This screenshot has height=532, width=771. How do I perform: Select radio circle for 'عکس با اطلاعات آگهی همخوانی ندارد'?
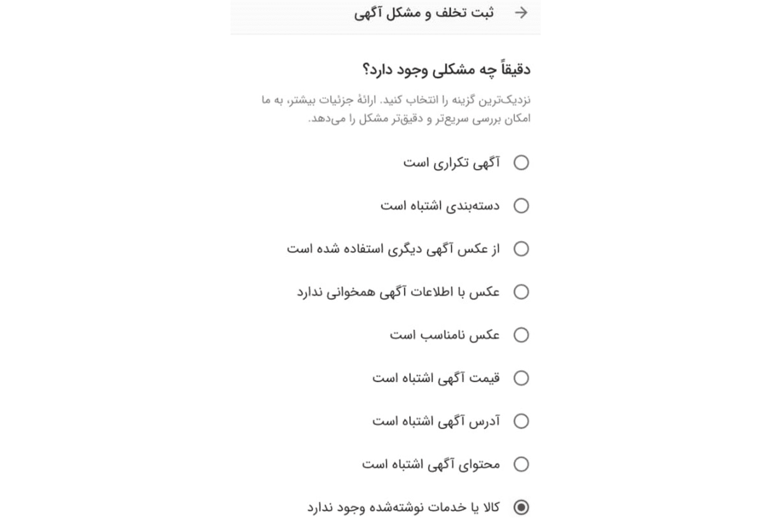[x=521, y=292]
